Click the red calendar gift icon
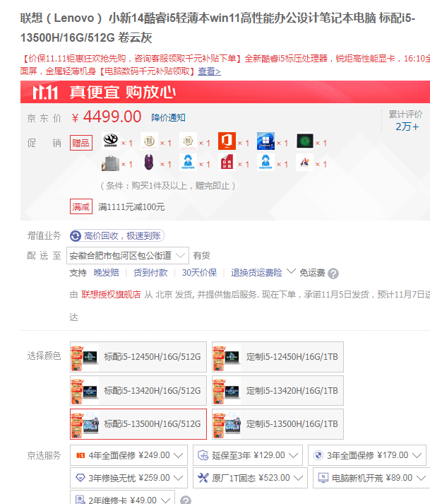Viewport: 430px width, 504px height. tap(227, 164)
